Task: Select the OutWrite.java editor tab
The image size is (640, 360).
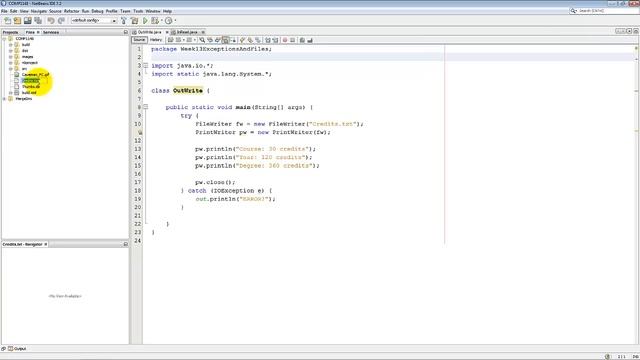Action: [149, 32]
